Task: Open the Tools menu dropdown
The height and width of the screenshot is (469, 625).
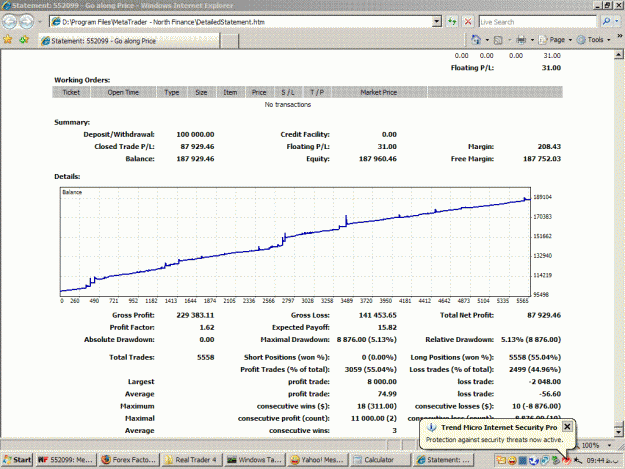Action: [x=594, y=39]
